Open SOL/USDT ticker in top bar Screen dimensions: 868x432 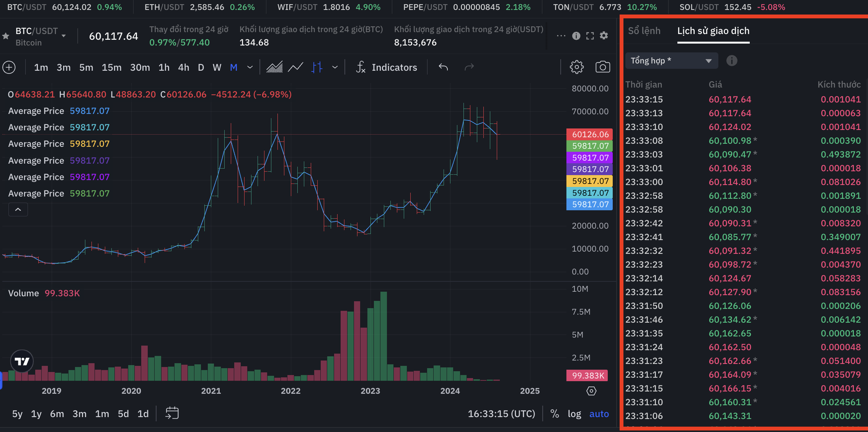click(x=732, y=7)
